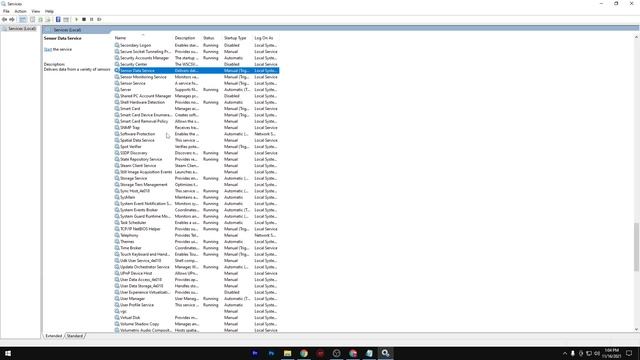Click the scrollbar up arrow

point(636,38)
